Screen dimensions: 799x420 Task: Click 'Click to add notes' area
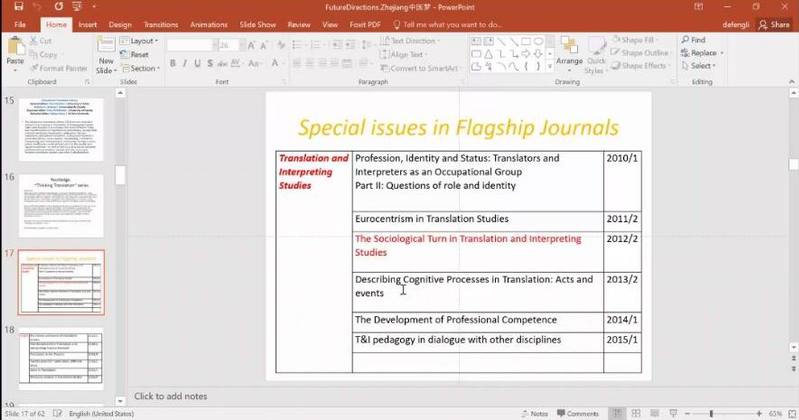click(x=171, y=396)
